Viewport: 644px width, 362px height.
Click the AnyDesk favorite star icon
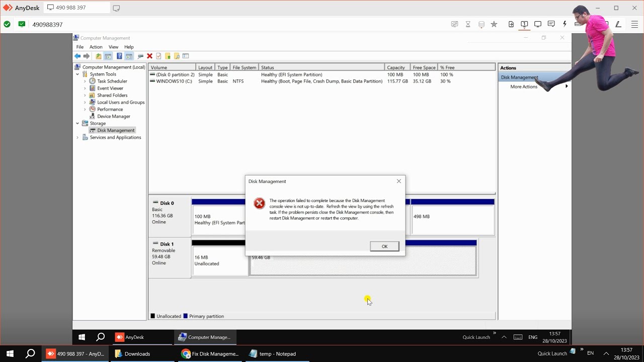click(494, 24)
